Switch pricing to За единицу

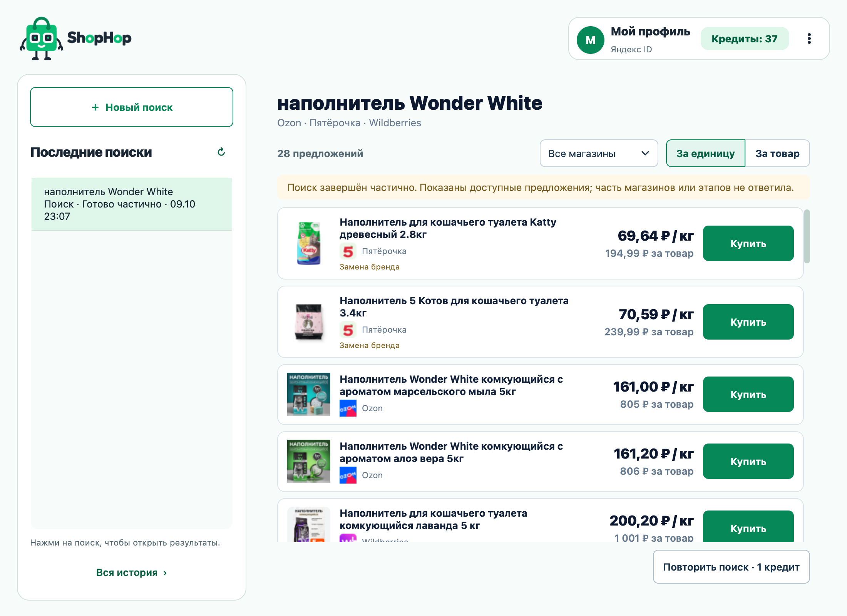click(x=705, y=153)
